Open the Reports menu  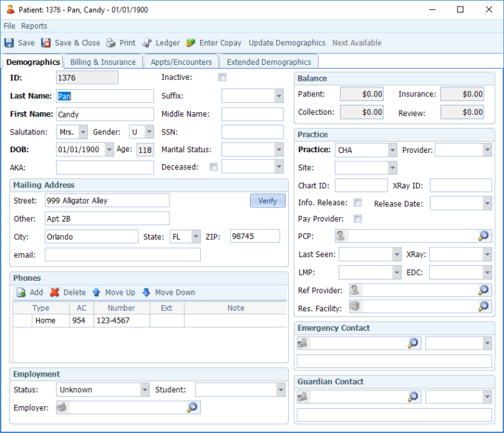coord(34,26)
